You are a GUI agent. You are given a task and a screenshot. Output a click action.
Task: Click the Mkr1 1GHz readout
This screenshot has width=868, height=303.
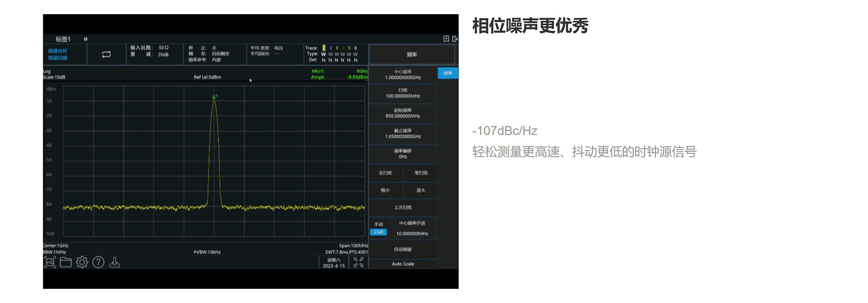[x=340, y=71]
